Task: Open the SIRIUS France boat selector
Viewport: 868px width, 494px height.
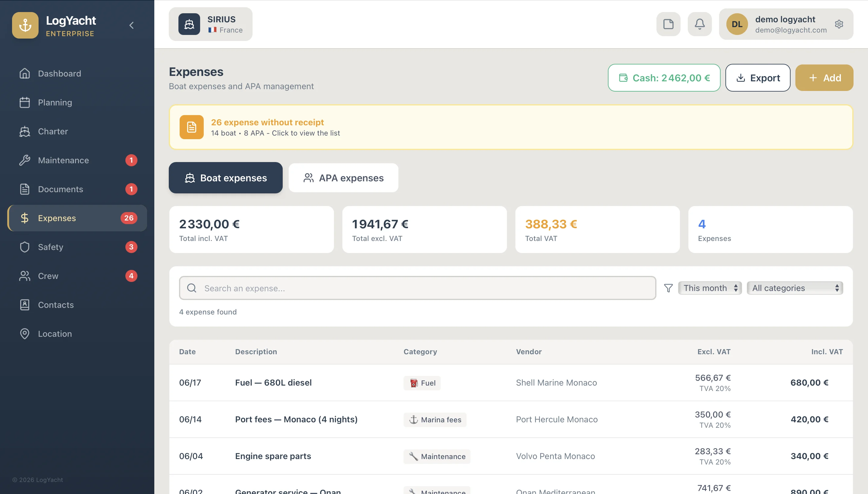Action: [210, 24]
